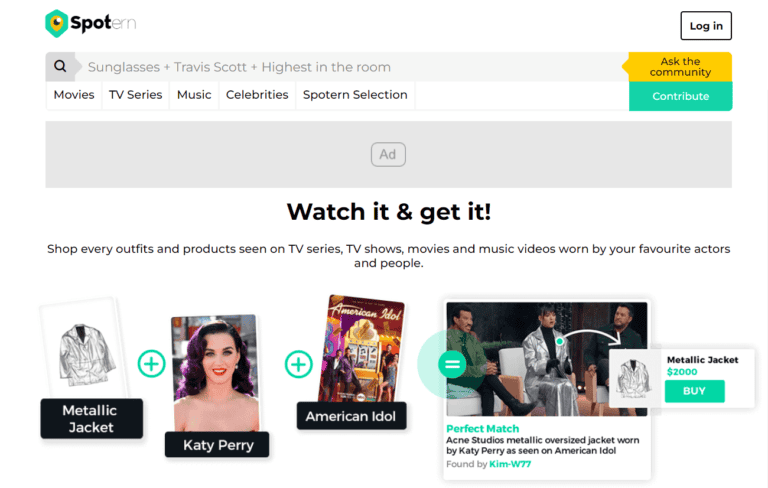This screenshot has height=488, width=768.
Task: Click the green plus icon before Katy Perry
Action: tap(151, 364)
